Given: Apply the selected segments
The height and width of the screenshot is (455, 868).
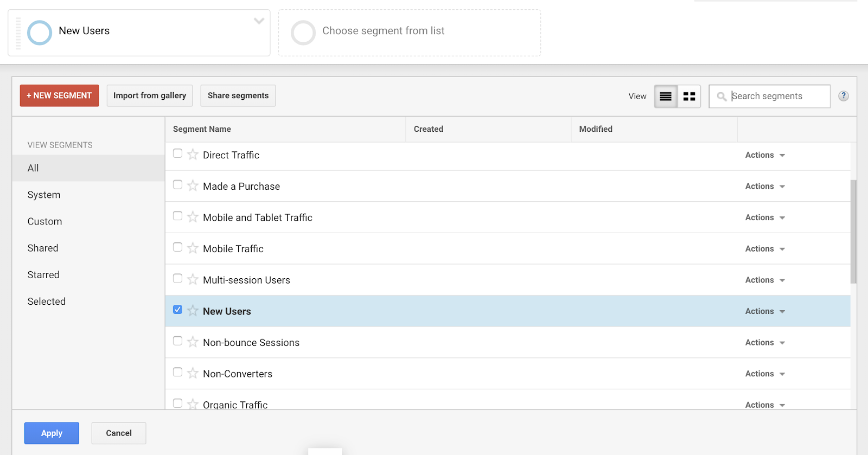Looking at the screenshot, I should point(52,433).
